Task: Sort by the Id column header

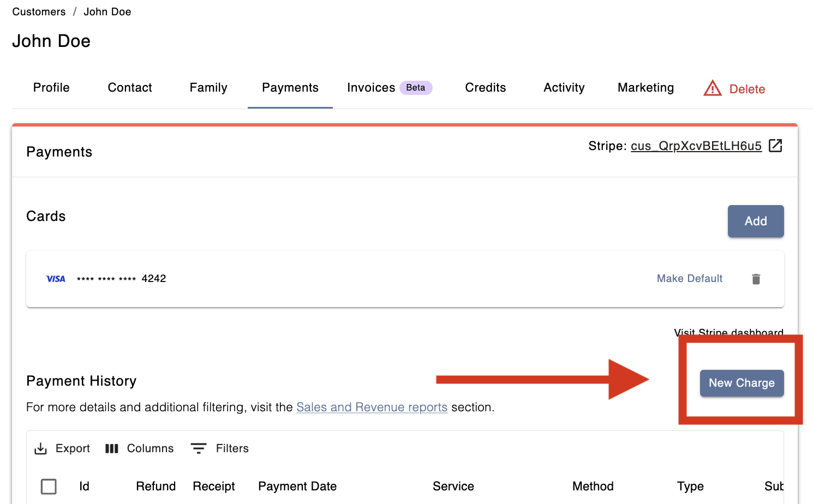Action: point(84,486)
